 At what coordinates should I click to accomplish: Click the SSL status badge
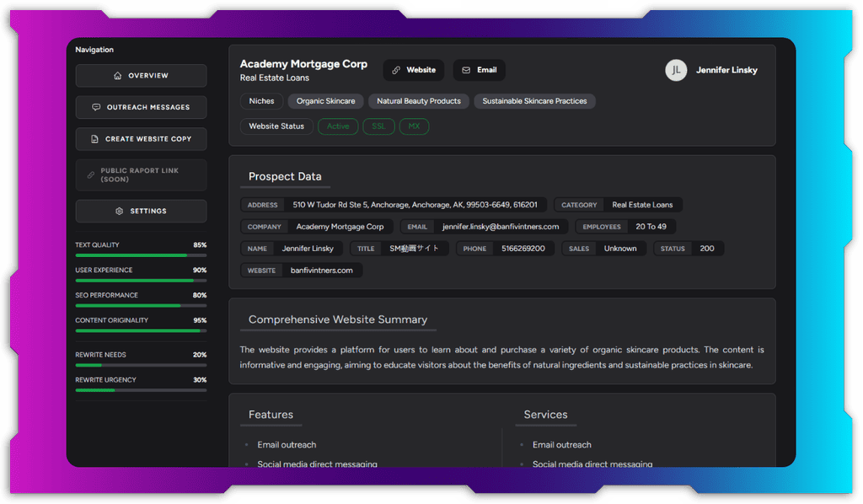tap(378, 126)
